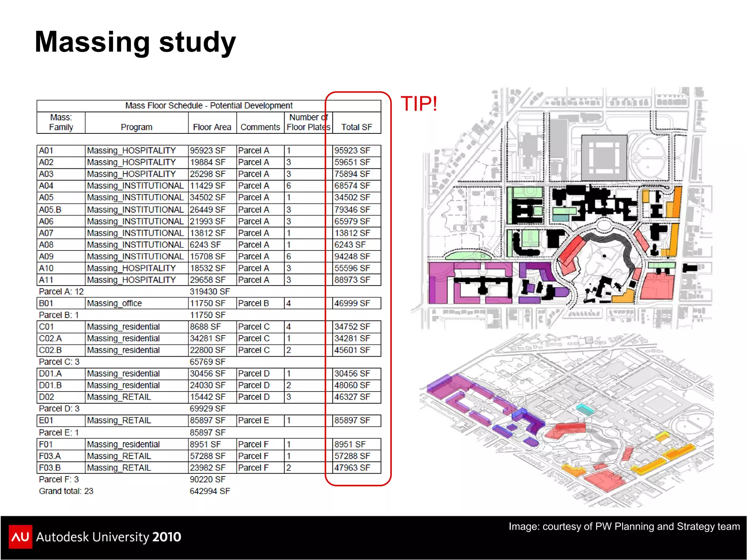Click the Floor Area column header
Viewport: 747px width, 560px height.
212,123
